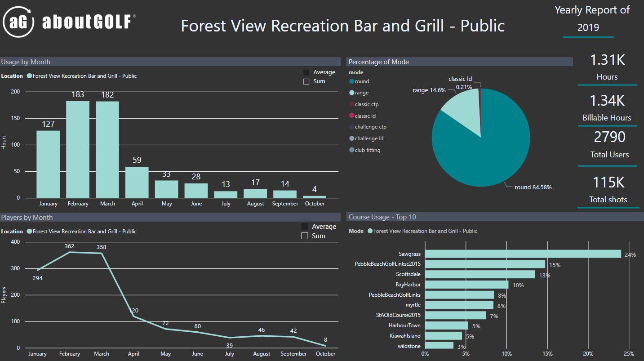Click the round mode legend swatch

pos(352,81)
